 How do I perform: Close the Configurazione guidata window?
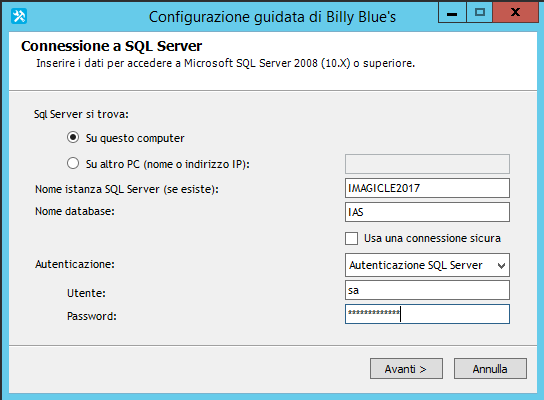(516, 13)
